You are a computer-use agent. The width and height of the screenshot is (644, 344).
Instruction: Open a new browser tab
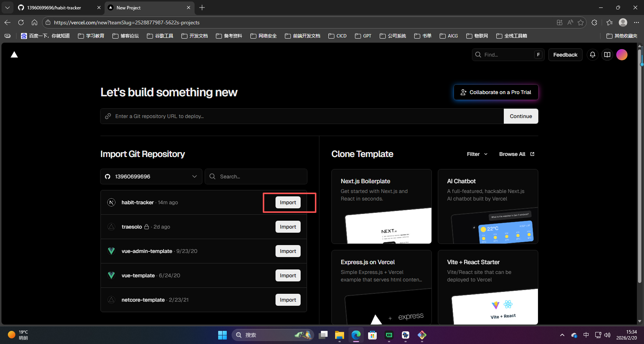[202, 7]
